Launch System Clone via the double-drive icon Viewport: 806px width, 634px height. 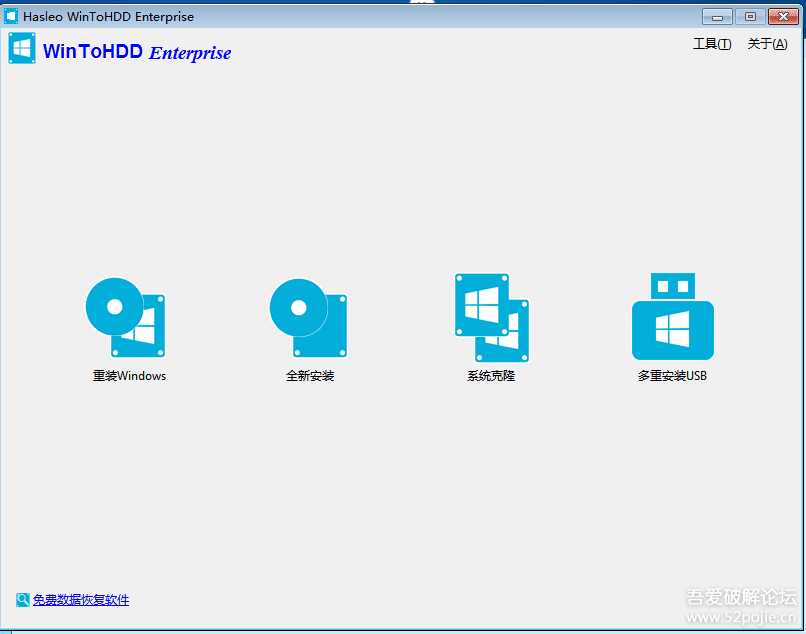(x=491, y=317)
